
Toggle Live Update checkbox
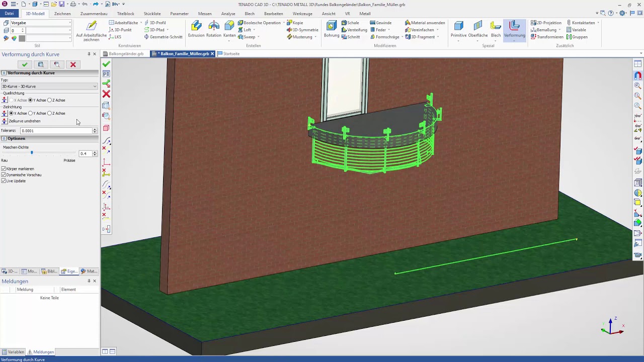(x=4, y=181)
